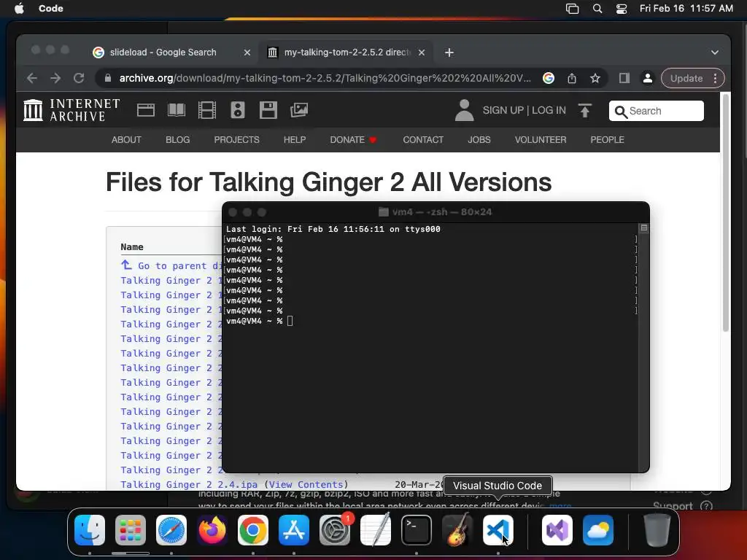Click the Upload arrow icon
The image size is (747, 560).
[x=584, y=111]
